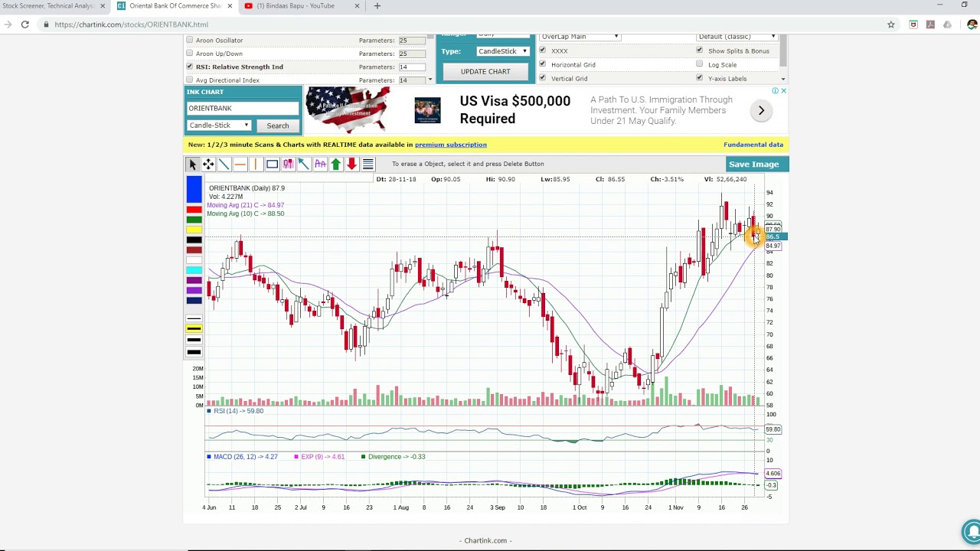Select the move crosshair tool

click(x=208, y=165)
